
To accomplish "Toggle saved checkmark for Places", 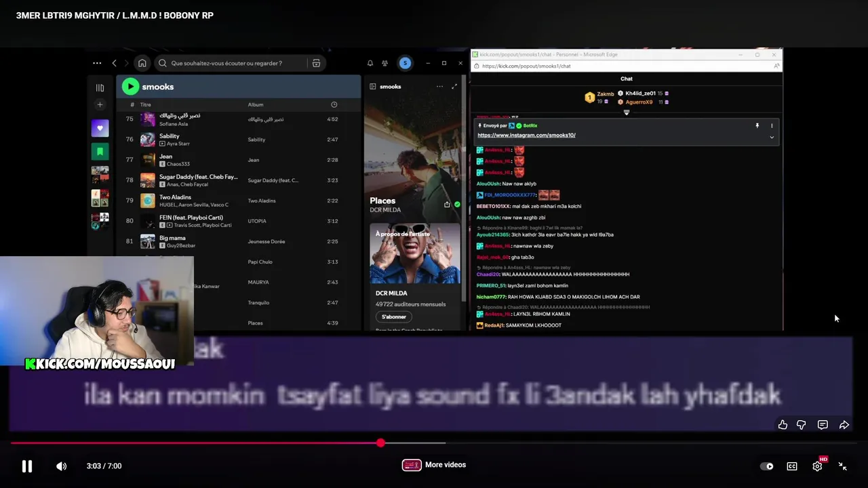I will pyautogui.click(x=457, y=204).
